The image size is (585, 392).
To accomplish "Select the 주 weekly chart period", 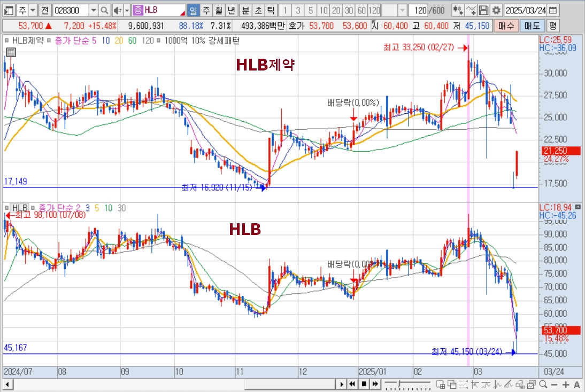I will pos(206,11).
